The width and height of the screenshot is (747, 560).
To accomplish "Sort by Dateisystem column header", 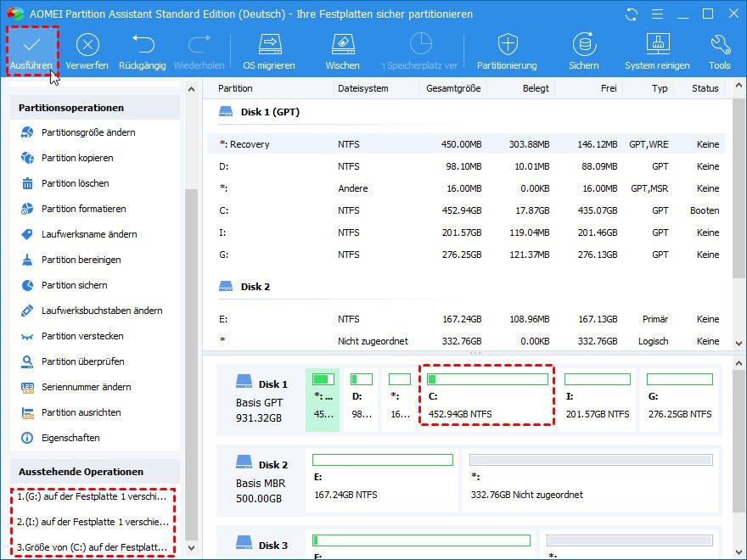I will tap(363, 88).
